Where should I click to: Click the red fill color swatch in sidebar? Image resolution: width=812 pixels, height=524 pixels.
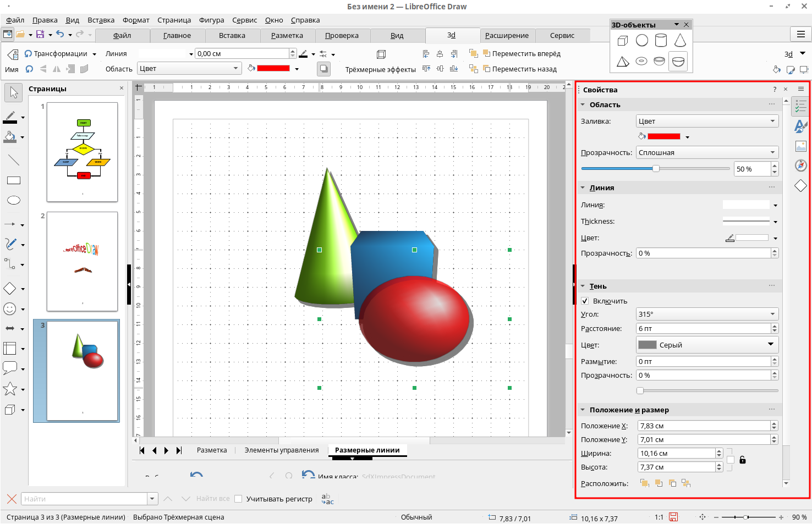(x=663, y=136)
